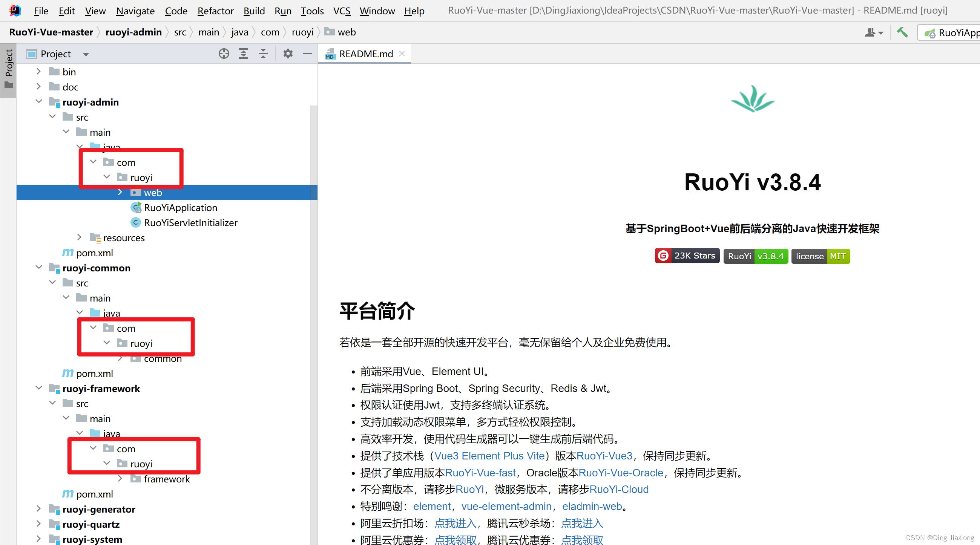Click the resources folder icon
This screenshot has width=980, height=545.
tap(95, 238)
